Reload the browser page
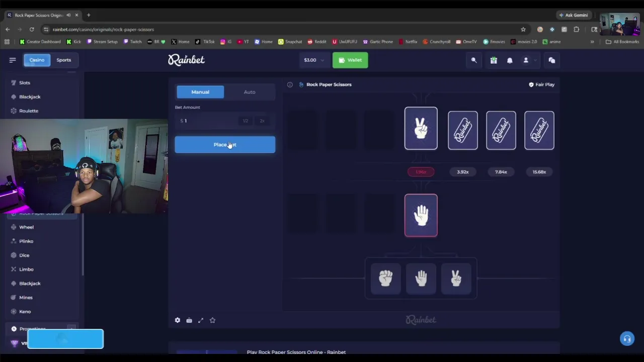Screen dimensions: 644x362 [32, 29]
